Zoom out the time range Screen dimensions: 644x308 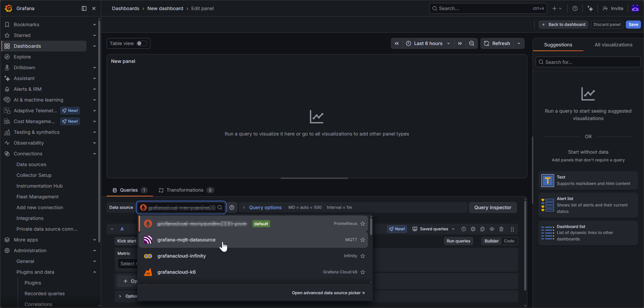pos(472,43)
